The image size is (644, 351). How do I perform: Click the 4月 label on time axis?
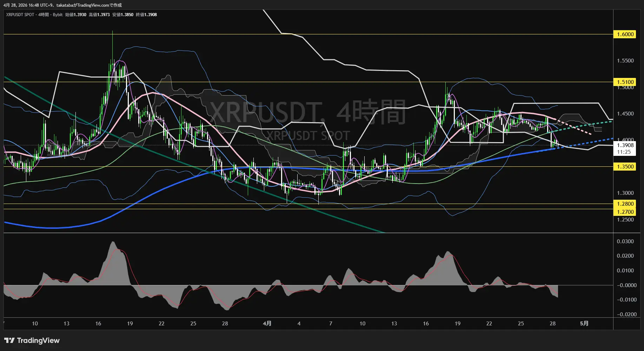267,324
